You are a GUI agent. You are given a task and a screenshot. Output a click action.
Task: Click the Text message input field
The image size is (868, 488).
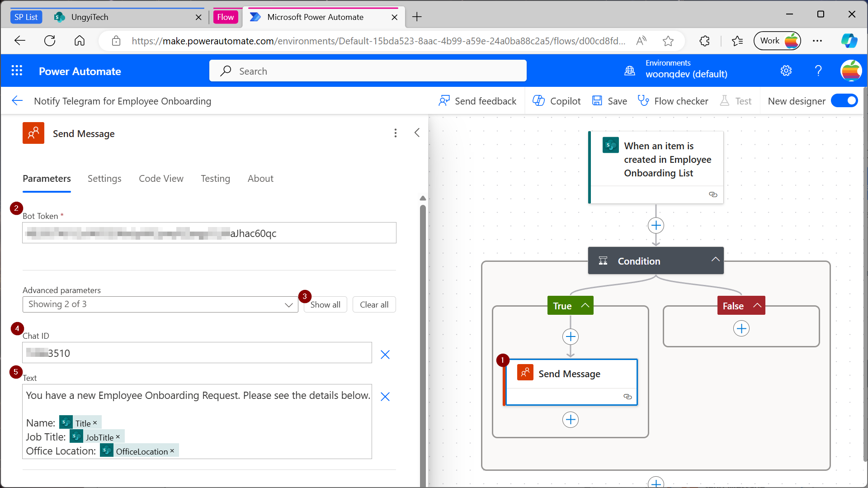click(x=197, y=422)
